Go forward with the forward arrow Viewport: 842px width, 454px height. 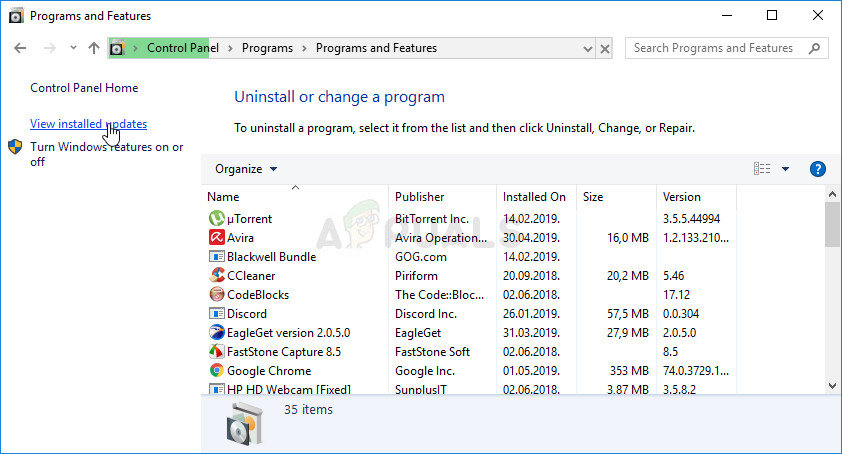coord(49,48)
